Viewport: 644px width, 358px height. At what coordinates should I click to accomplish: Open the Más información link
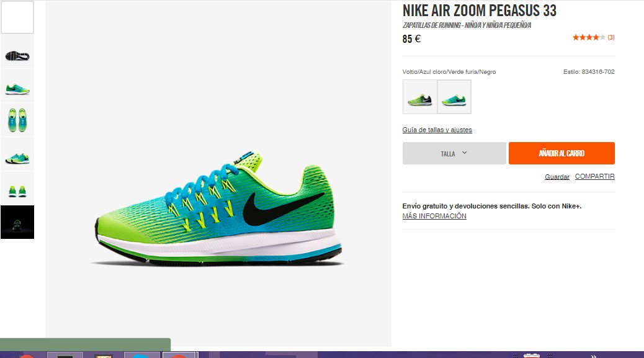click(434, 216)
